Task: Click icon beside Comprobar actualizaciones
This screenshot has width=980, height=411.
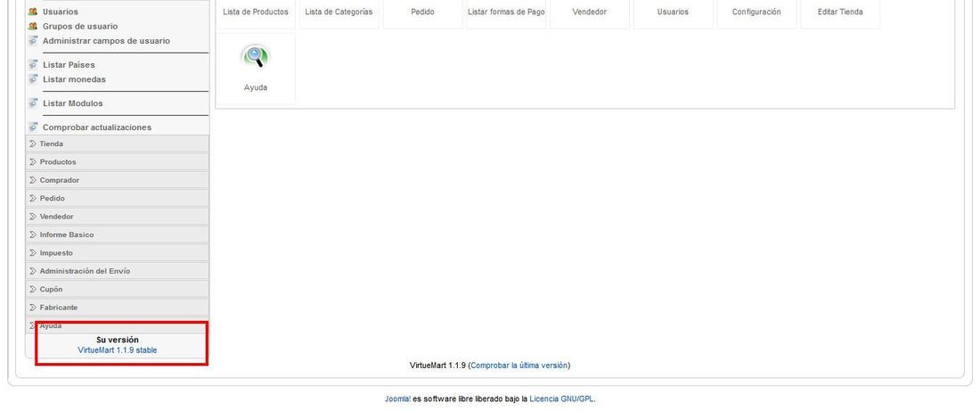Action: point(33,127)
